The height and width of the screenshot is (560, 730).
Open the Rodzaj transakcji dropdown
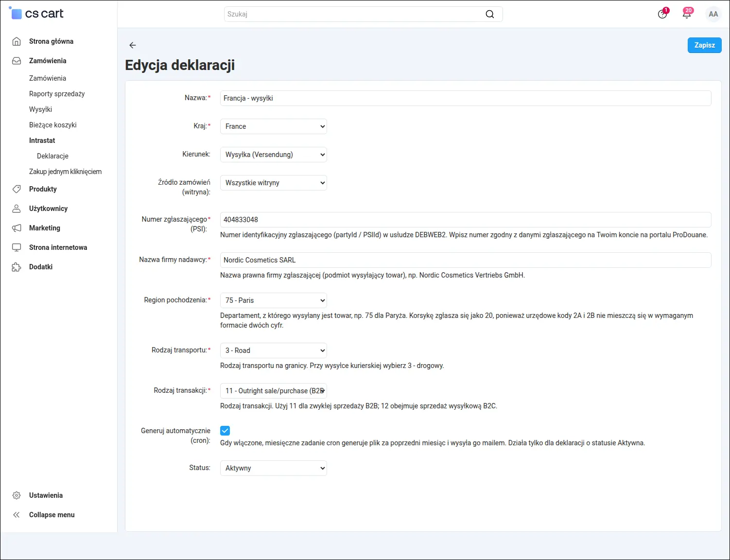(274, 391)
